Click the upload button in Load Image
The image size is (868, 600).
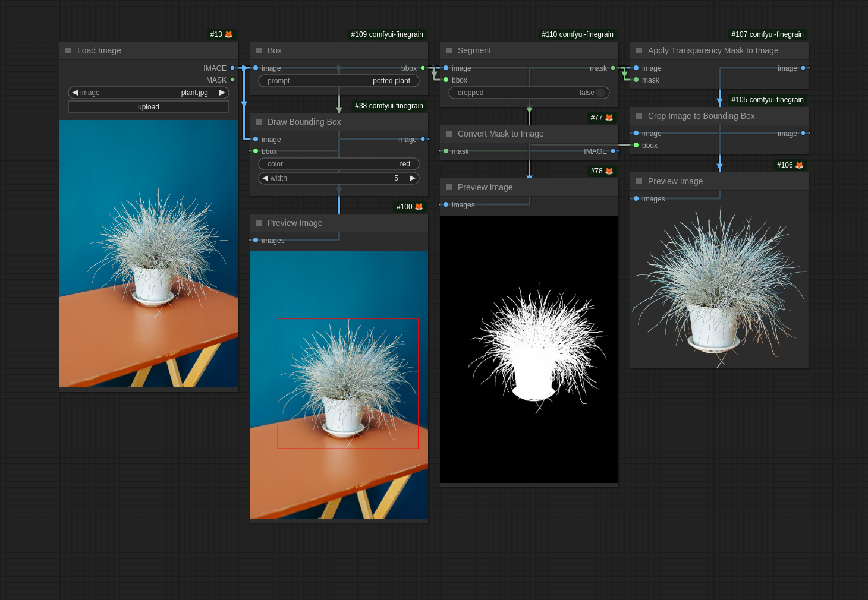point(149,107)
